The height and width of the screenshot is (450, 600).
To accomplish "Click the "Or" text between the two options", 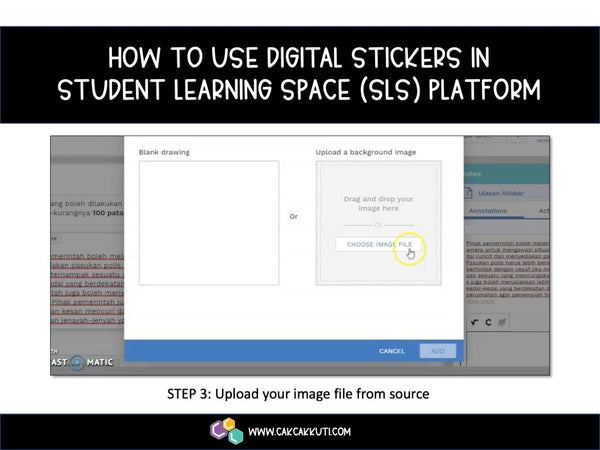I will click(x=293, y=217).
